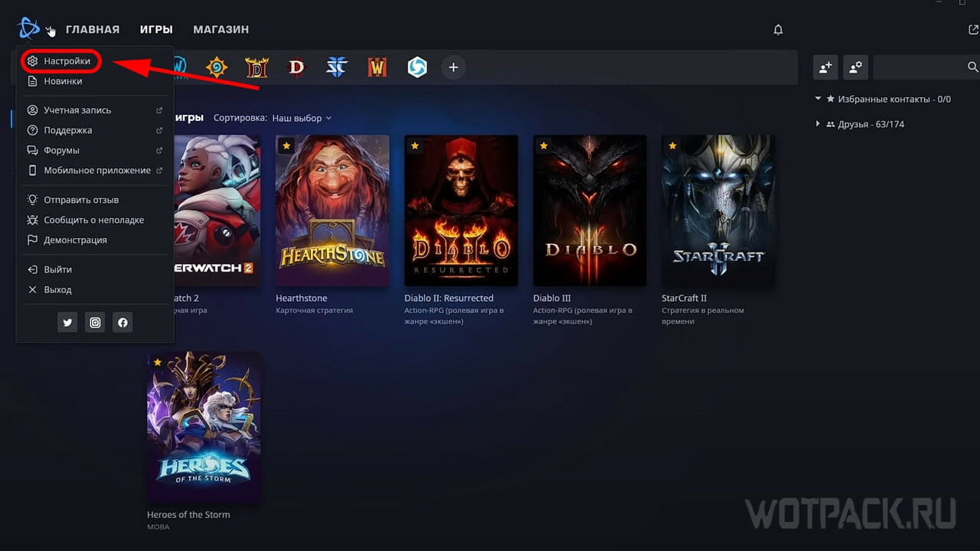Open the Instagram social link
980x551 pixels.
pos(95,323)
